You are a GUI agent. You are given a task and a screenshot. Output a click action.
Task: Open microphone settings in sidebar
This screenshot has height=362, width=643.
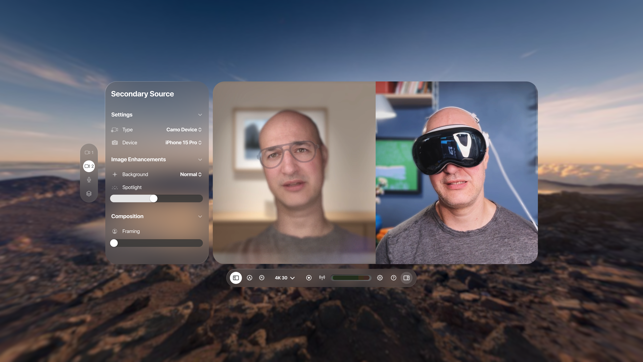click(89, 180)
